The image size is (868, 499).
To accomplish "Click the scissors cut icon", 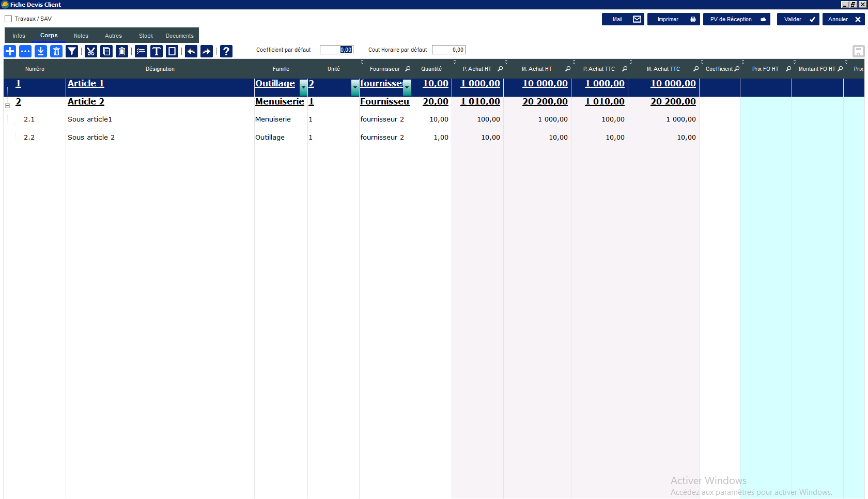I will point(91,51).
